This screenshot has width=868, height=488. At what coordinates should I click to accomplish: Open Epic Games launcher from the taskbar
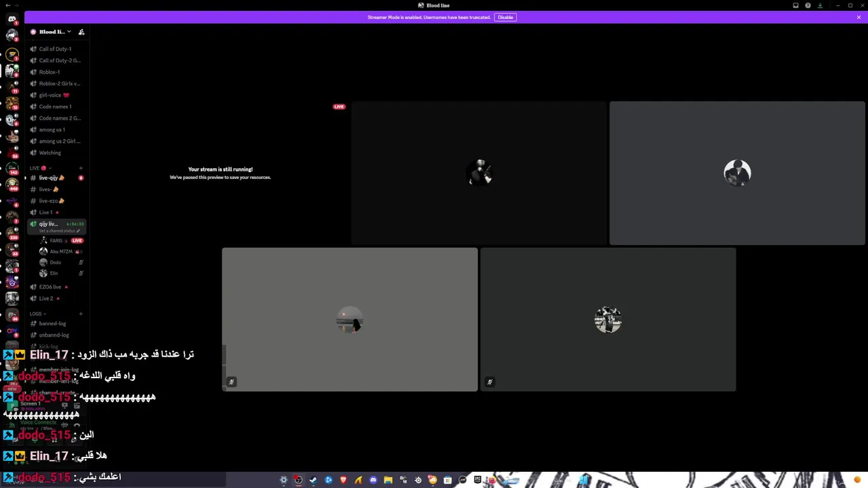(477, 480)
